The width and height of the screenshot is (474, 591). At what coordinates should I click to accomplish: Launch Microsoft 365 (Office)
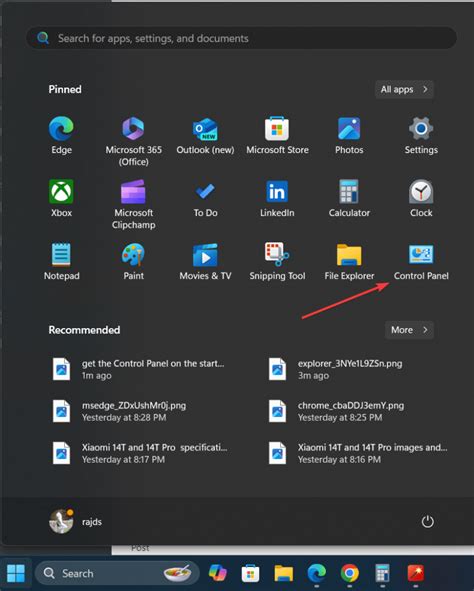point(133,141)
